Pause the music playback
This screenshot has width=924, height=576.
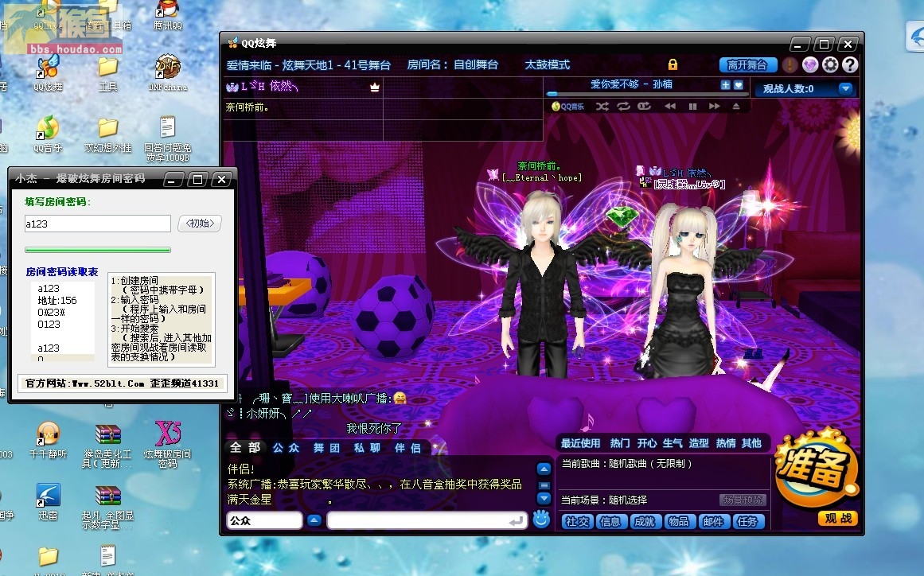point(692,107)
